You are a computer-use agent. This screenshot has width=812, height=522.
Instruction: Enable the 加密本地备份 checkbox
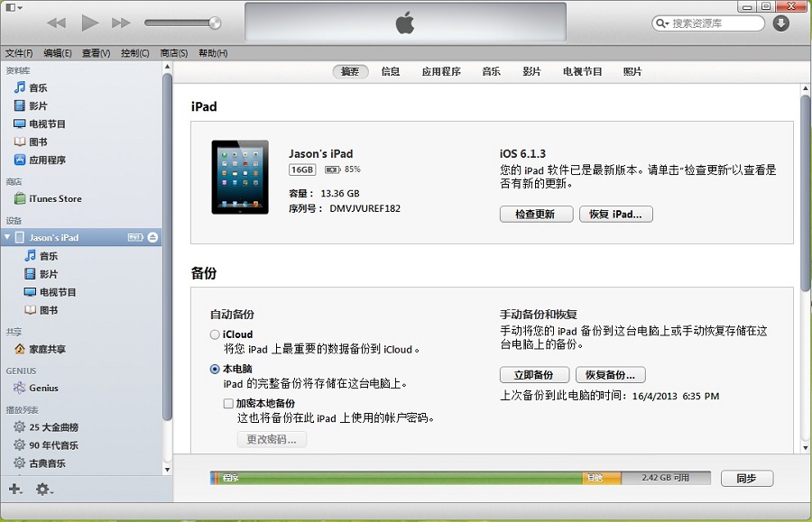[x=228, y=404]
